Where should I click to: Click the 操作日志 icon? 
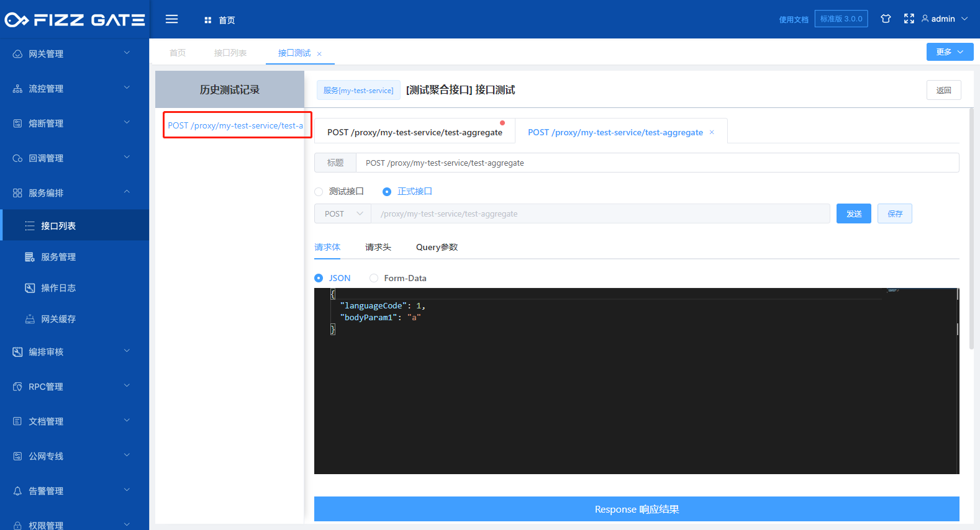(30, 288)
